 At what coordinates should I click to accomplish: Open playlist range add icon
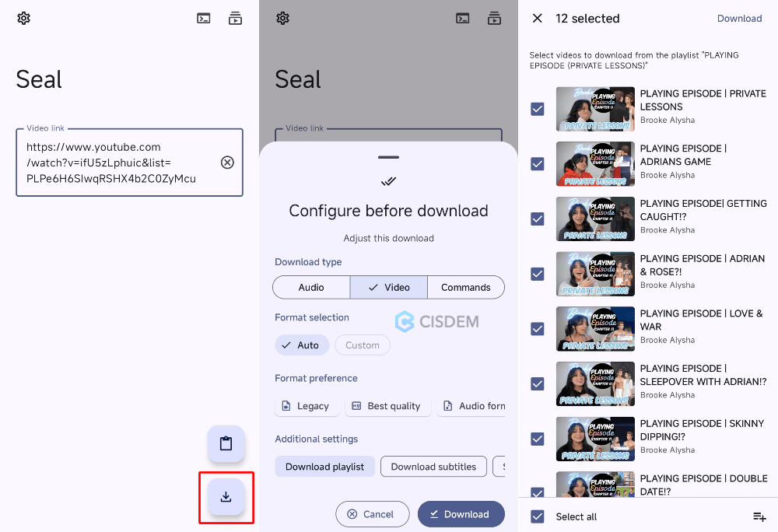click(x=759, y=516)
